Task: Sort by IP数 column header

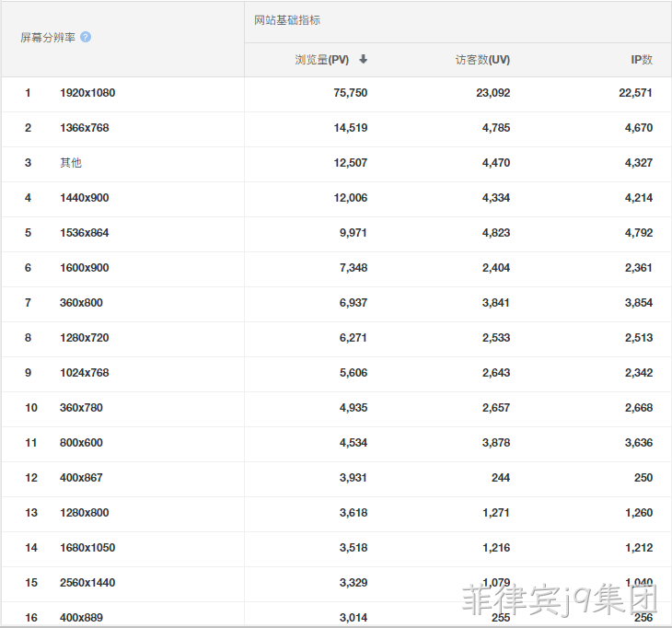Action: (x=642, y=60)
